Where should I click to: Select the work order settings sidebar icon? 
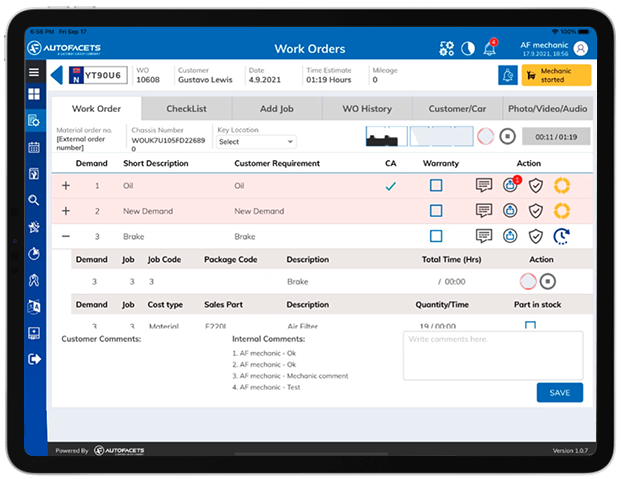click(x=34, y=120)
